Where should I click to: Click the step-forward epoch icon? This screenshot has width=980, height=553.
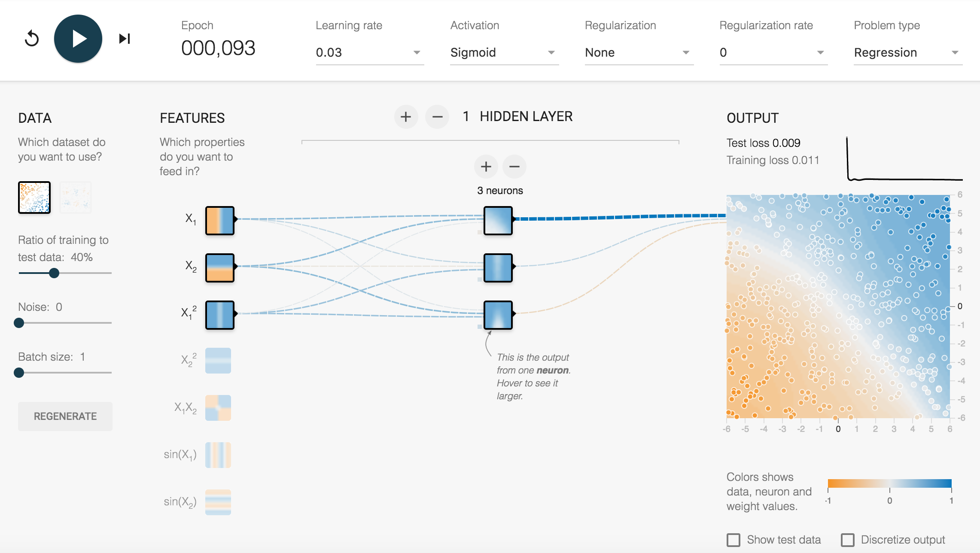[123, 38]
